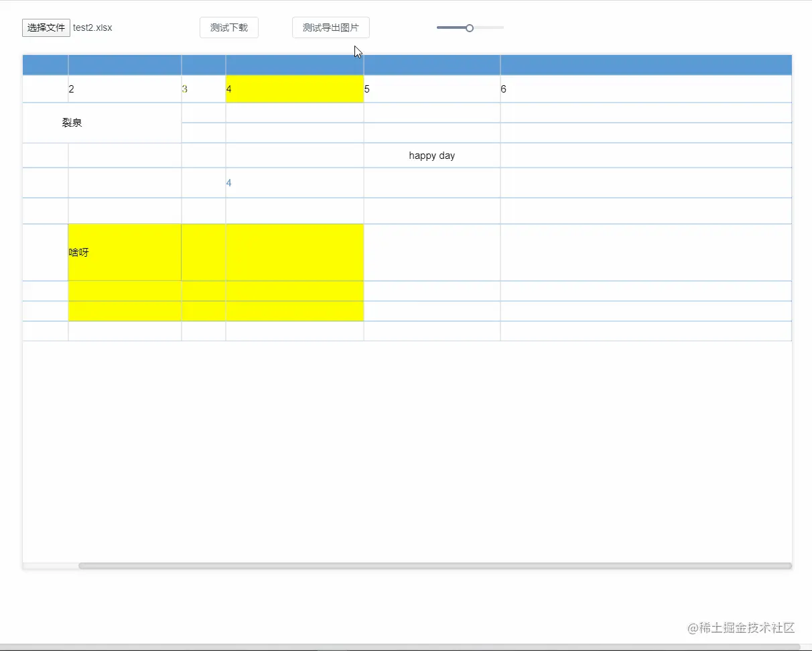Screen dimensions: 812x651
Task: Select the happy day cell
Action: (432, 156)
